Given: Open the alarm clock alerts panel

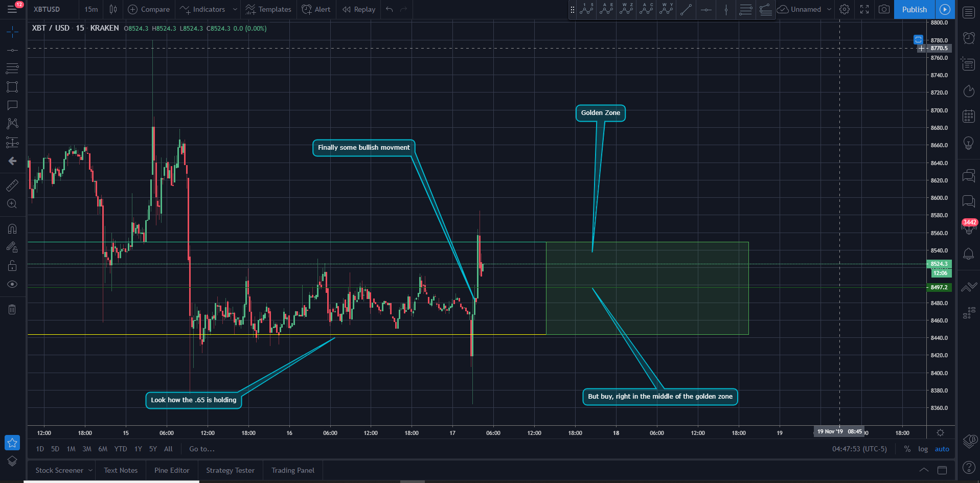Looking at the screenshot, I should coord(969,38).
